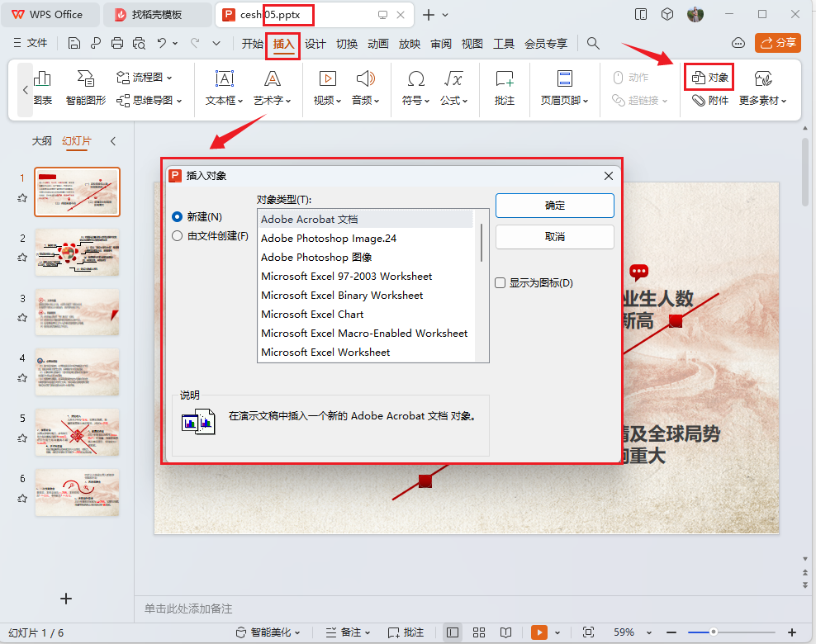The image size is (816, 644).
Task: Switch to 找稻壳模板 tab
Action: [x=157, y=15]
